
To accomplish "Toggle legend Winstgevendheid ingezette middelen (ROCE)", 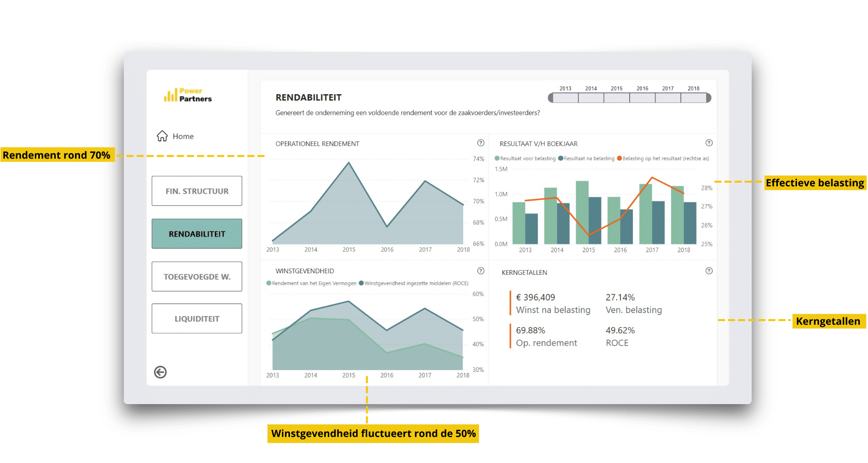I will pyautogui.click(x=413, y=283).
